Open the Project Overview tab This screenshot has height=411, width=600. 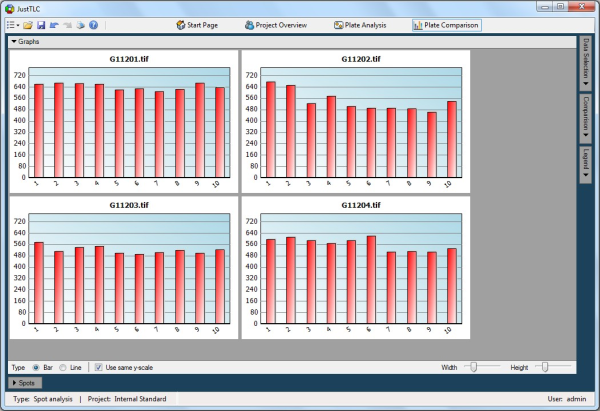click(276, 25)
